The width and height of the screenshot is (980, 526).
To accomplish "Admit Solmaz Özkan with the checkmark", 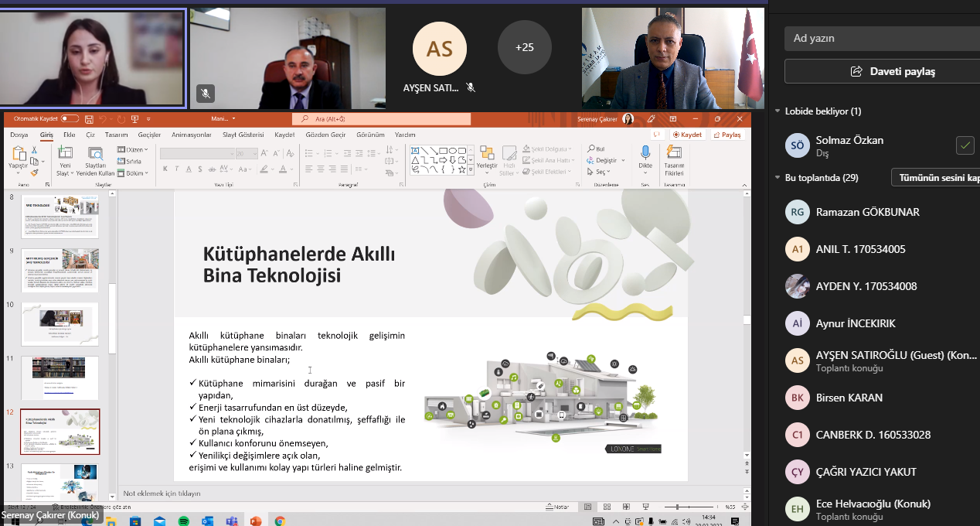I will tap(965, 145).
